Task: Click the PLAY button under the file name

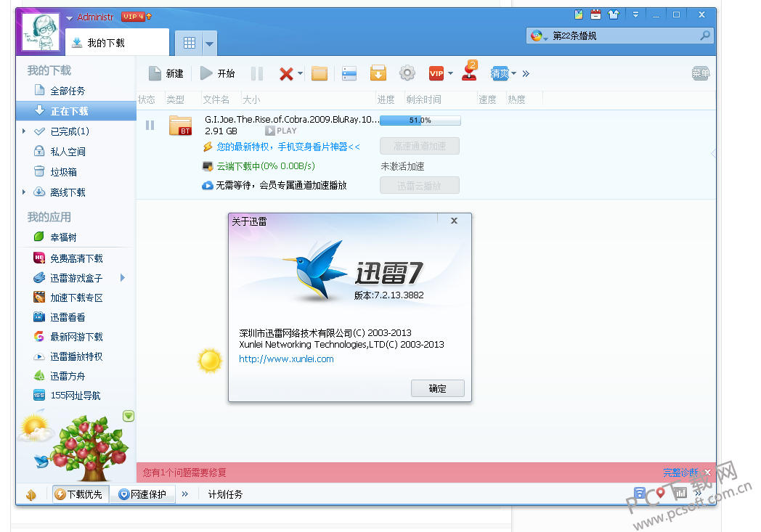Action: point(281,131)
